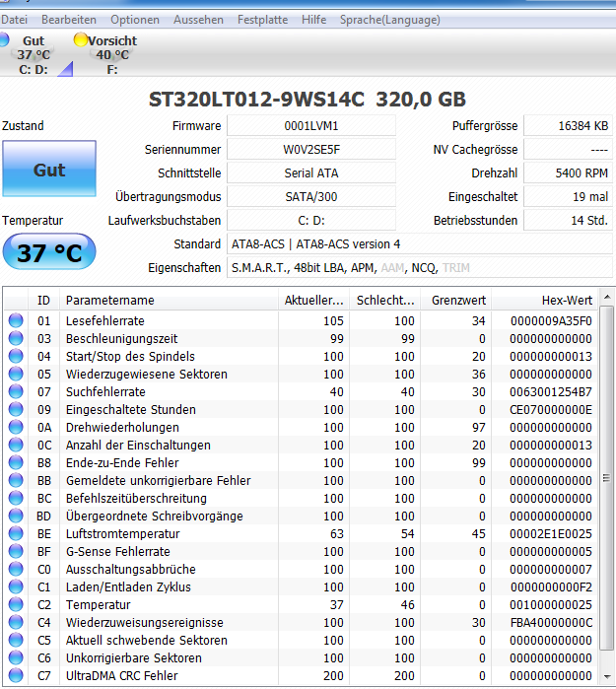Click the Seriennummer field W0V2SE5F

point(311,150)
